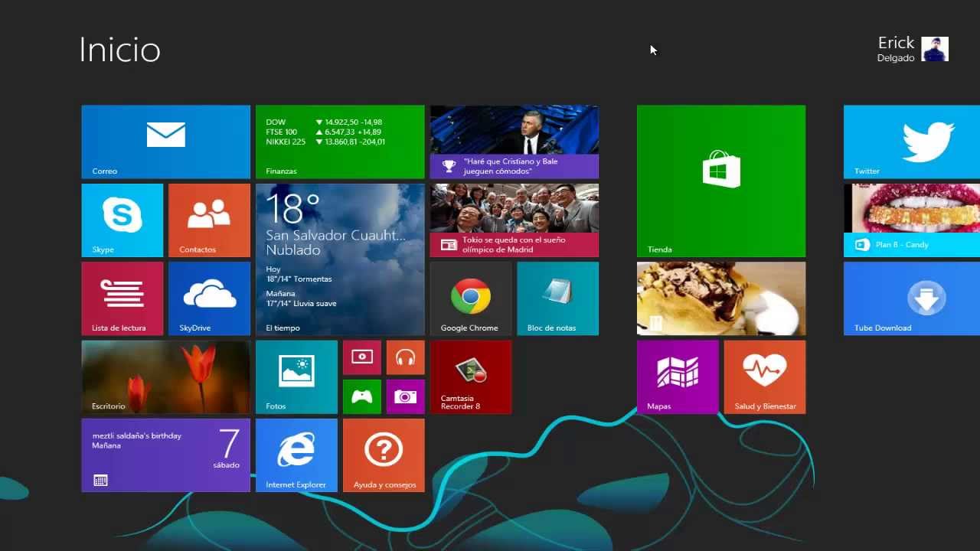Open Salud y Bienestar tile
This screenshot has height=551, width=980.
click(x=765, y=377)
